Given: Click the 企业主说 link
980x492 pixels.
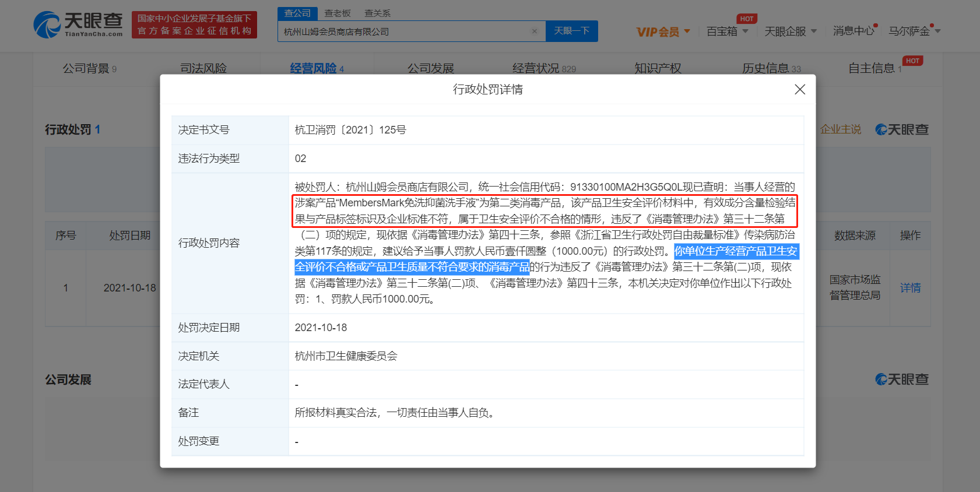Looking at the screenshot, I should (x=841, y=129).
